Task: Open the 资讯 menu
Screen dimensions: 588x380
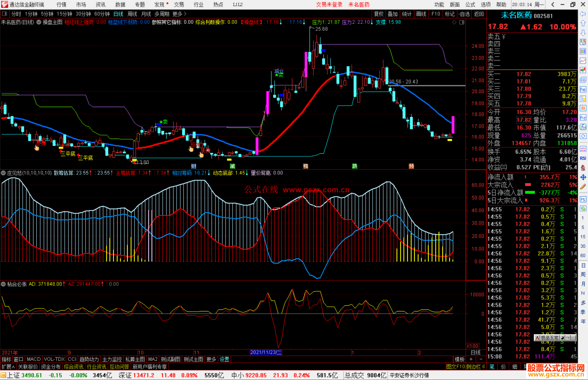Action: coord(100,5)
